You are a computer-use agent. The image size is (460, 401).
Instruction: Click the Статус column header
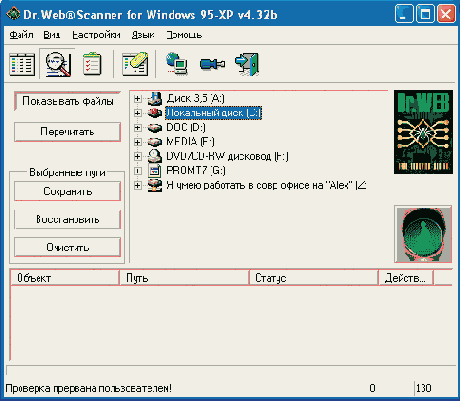314,278
